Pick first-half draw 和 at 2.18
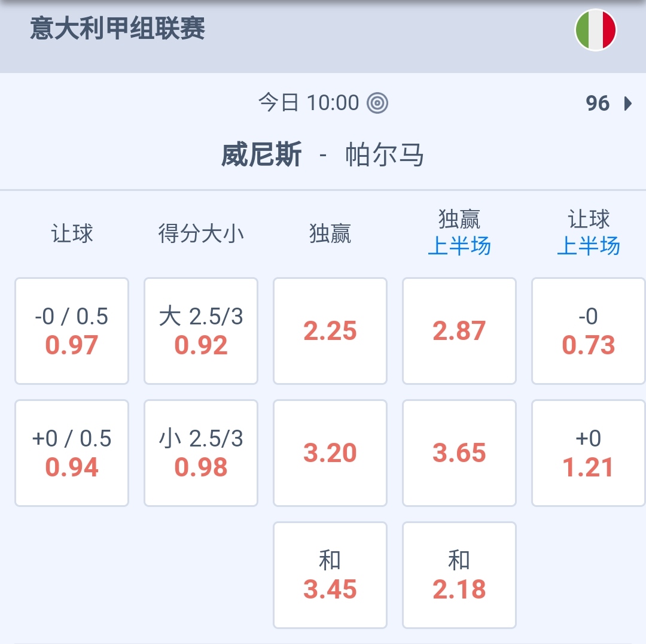This screenshot has width=646, height=644. [x=459, y=575]
